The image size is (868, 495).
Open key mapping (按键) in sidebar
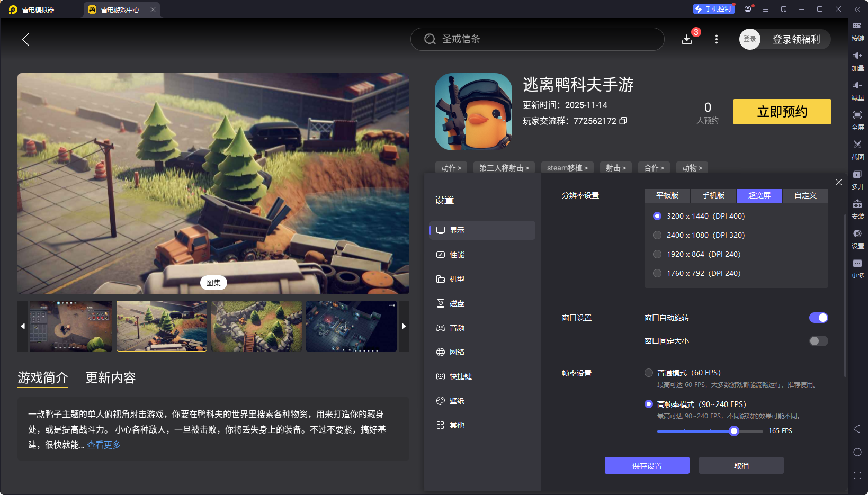(857, 30)
